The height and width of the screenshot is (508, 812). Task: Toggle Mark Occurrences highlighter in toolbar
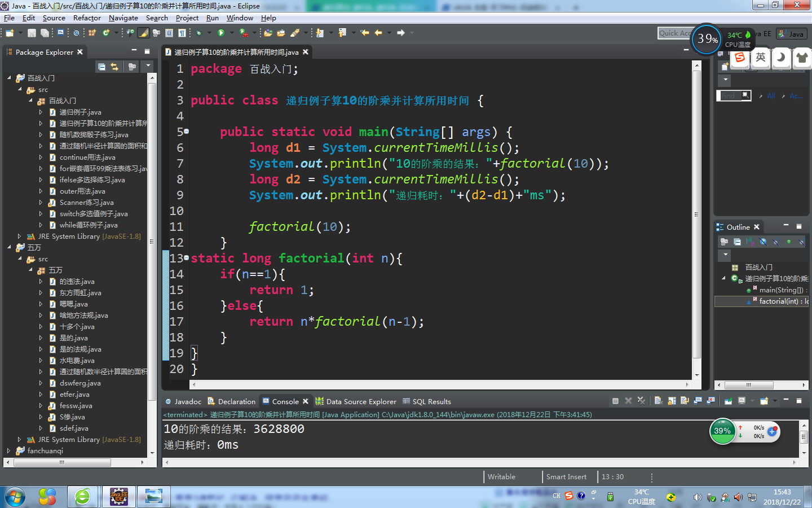(x=143, y=33)
